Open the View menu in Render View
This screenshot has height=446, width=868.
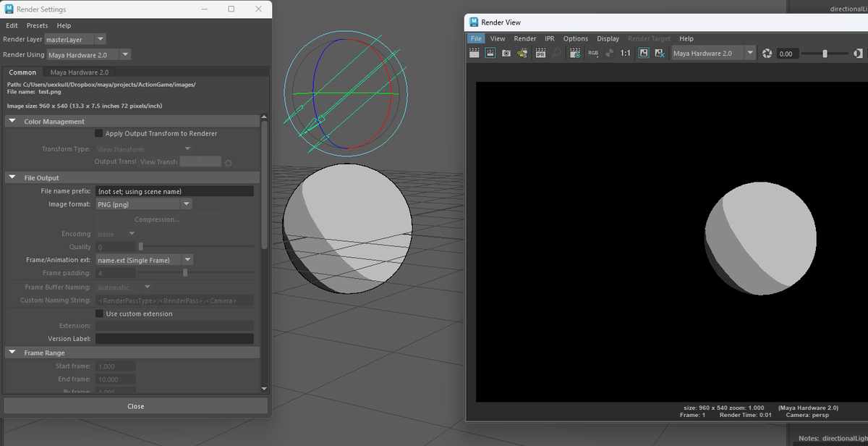[498, 38]
